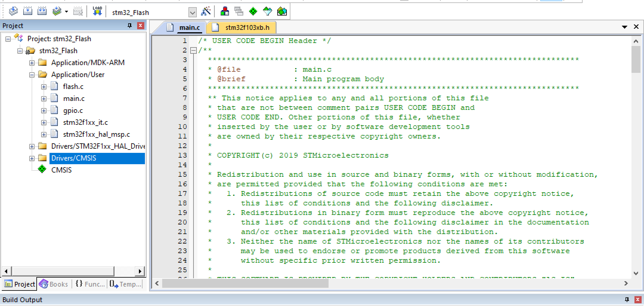Select gpio.c in the project tree
This screenshot has height=306, width=644.
coord(73,110)
